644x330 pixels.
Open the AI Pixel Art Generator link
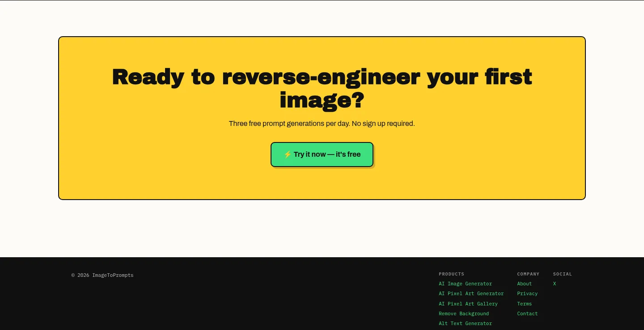point(471,293)
